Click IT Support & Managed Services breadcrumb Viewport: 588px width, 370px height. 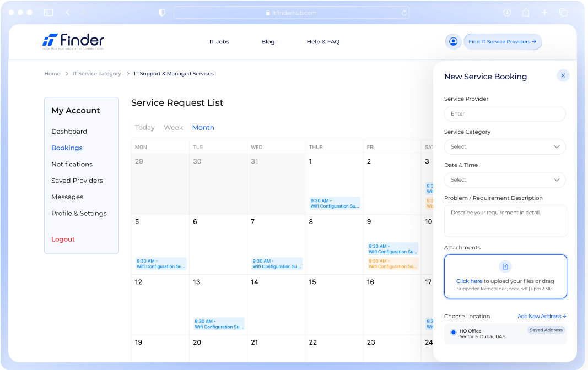pyautogui.click(x=174, y=74)
